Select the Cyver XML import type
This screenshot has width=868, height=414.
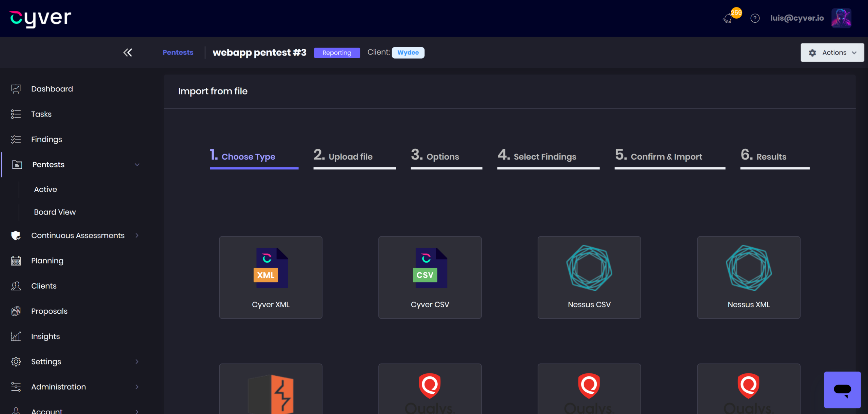tap(271, 277)
